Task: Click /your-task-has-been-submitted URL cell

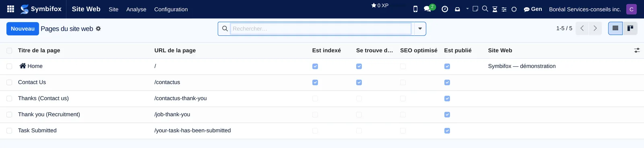Action: (192, 130)
